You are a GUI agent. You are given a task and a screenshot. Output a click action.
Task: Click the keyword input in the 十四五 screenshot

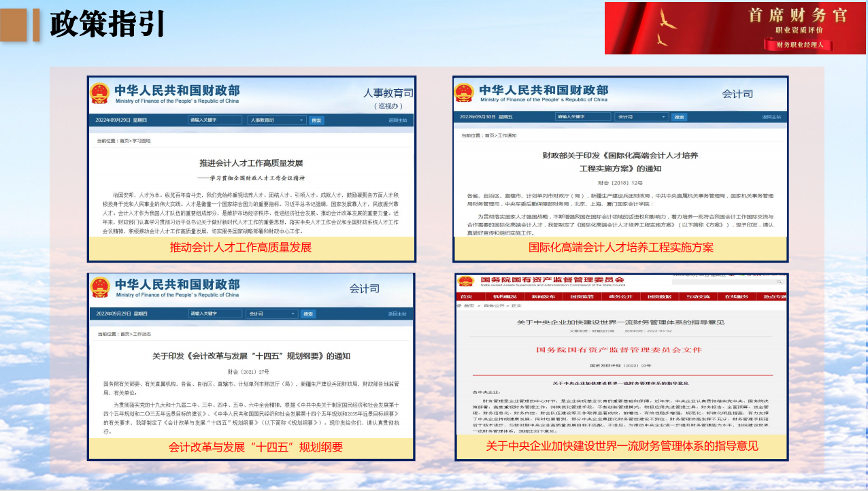(215, 314)
